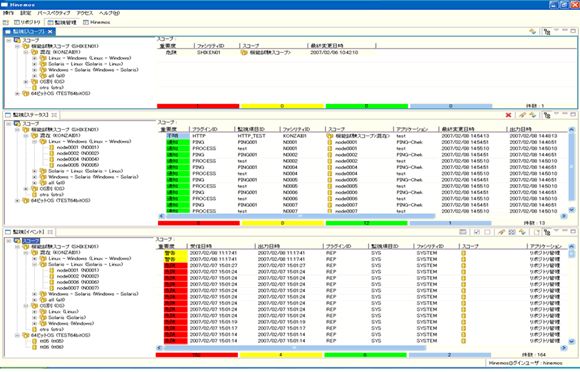Switch to the Hinemos perspective
The width and height of the screenshot is (580, 372).
pos(97,22)
